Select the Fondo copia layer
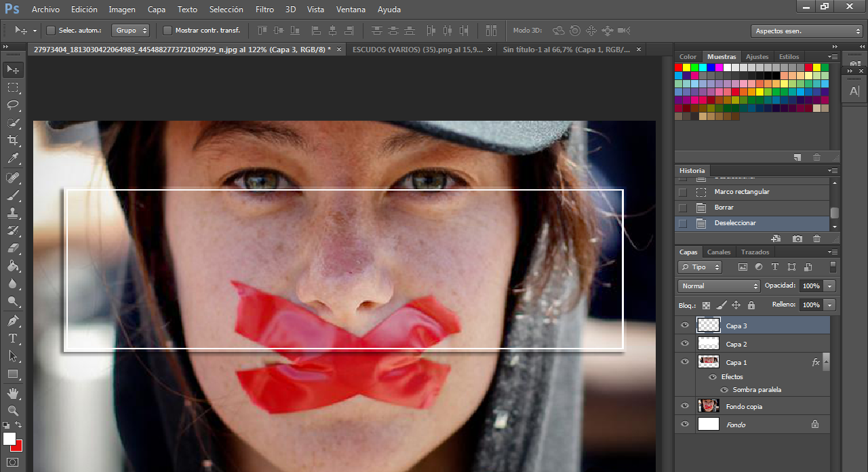 744,406
